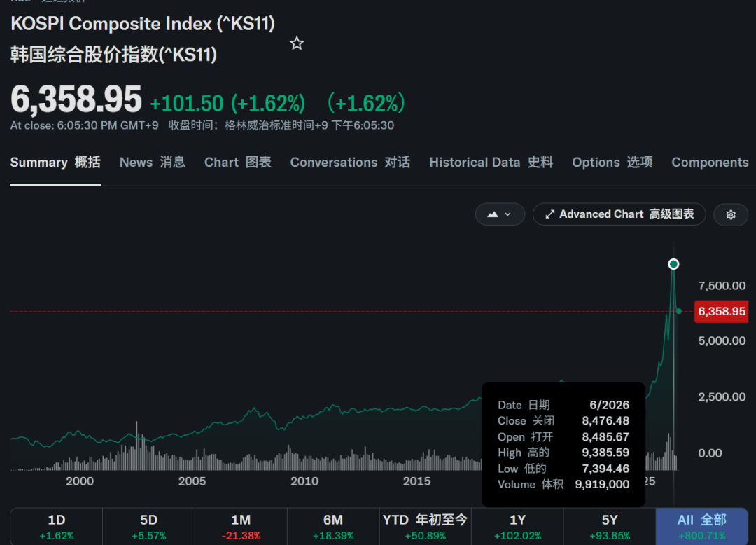Select the 1D time range
756x545 pixels.
[x=57, y=527]
